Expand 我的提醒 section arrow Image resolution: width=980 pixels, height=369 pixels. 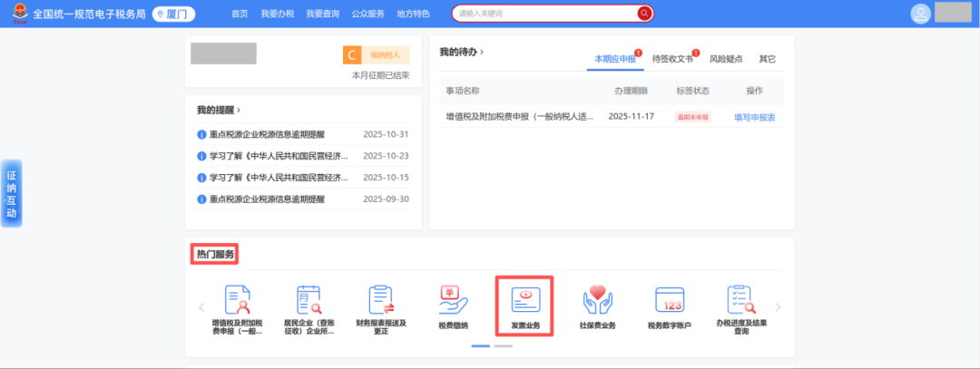coord(239,110)
